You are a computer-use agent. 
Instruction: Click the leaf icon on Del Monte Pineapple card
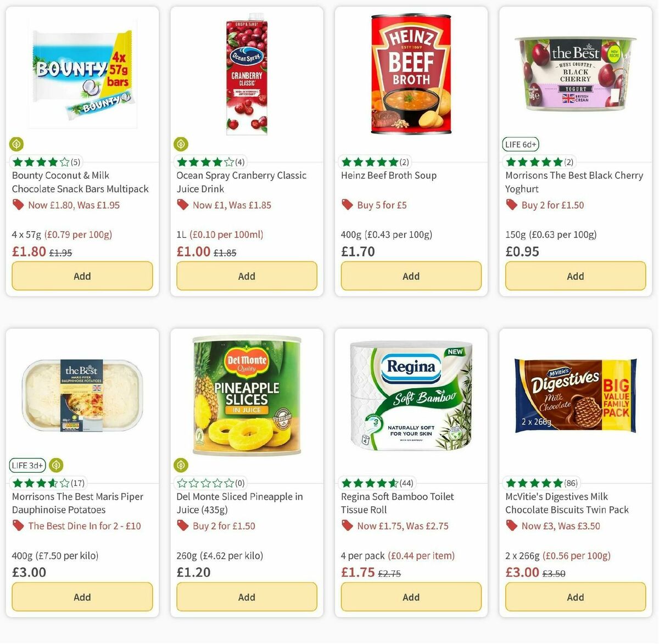[x=181, y=465]
